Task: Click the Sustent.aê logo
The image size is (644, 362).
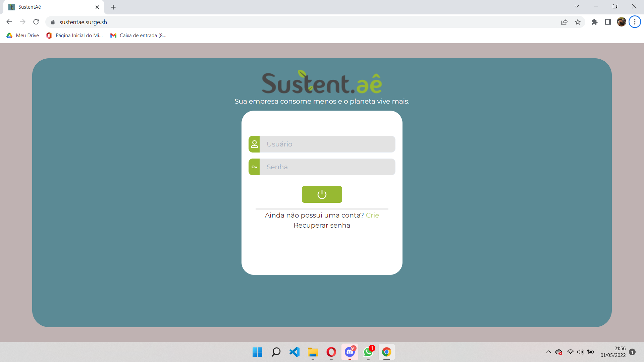Action: click(322, 82)
